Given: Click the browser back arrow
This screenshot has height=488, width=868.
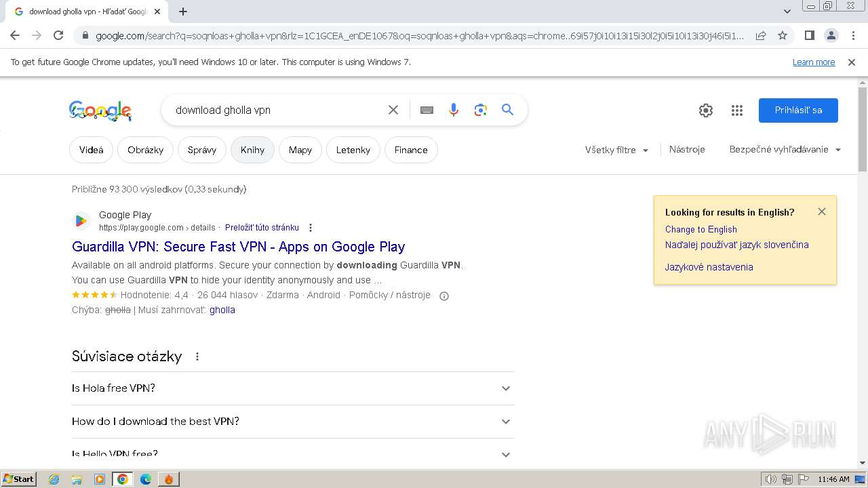Looking at the screenshot, I should coord(15,35).
